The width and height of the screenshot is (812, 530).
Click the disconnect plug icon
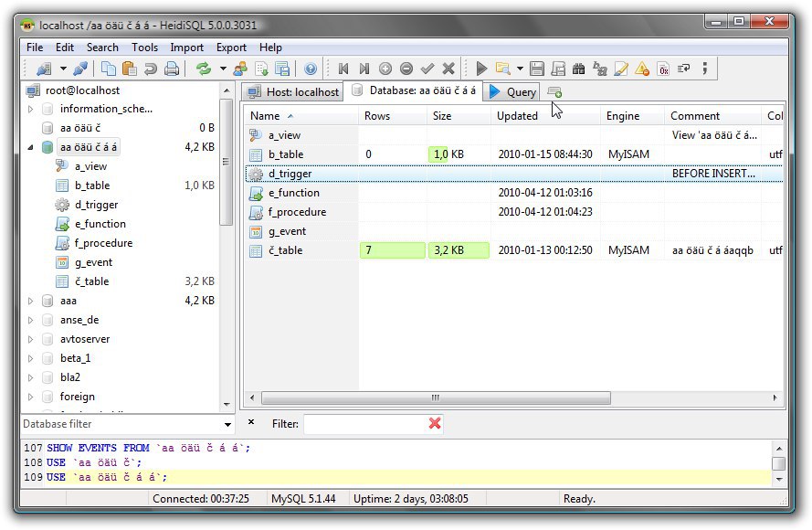coord(80,69)
